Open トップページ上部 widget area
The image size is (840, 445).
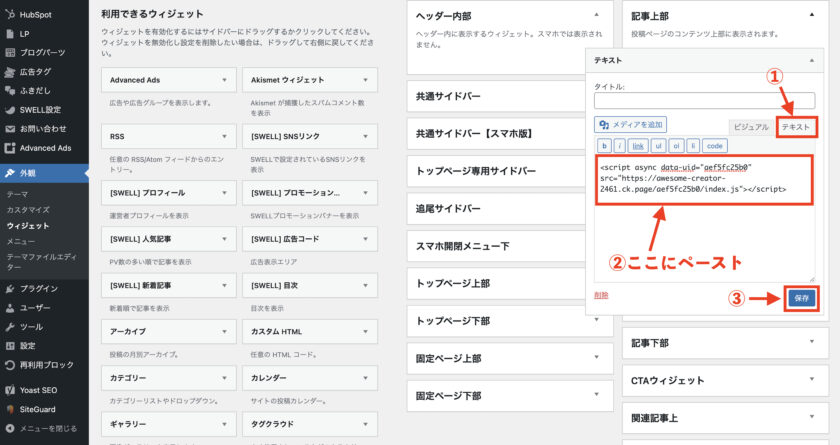tap(496, 284)
